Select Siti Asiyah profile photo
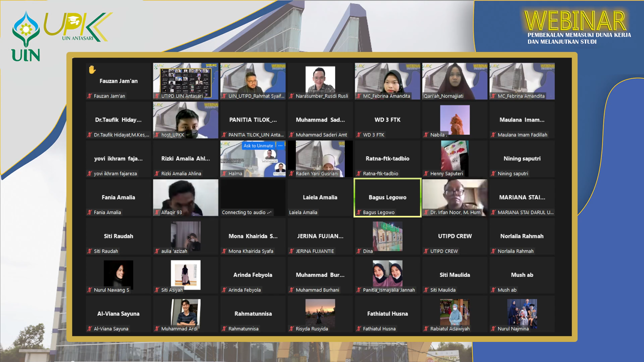The height and width of the screenshot is (362, 644). pyautogui.click(x=185, y=275)
